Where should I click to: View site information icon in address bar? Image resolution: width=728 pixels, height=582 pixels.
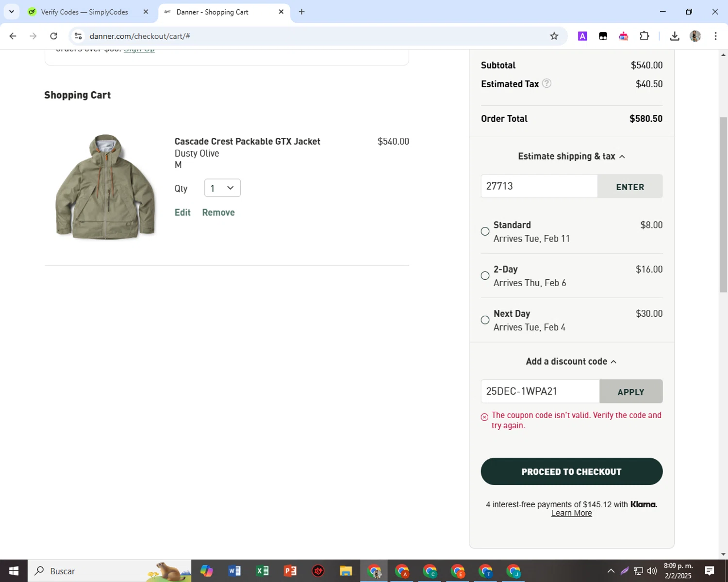click(x=78, y=36)
